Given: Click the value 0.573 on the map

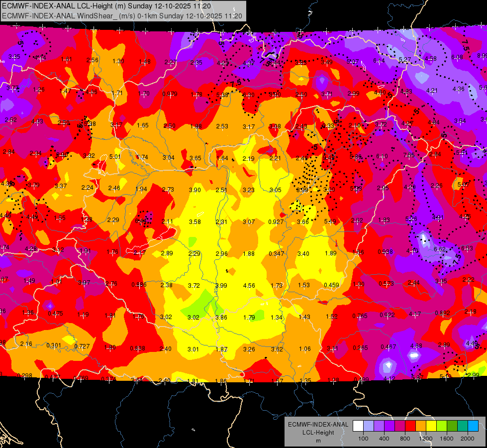Looking at the screenshot, I should coord(387,284).
